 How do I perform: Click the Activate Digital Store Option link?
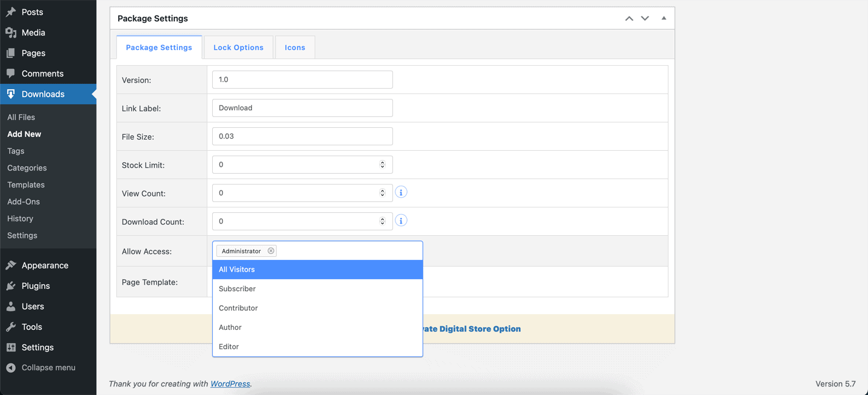(471, 329)
